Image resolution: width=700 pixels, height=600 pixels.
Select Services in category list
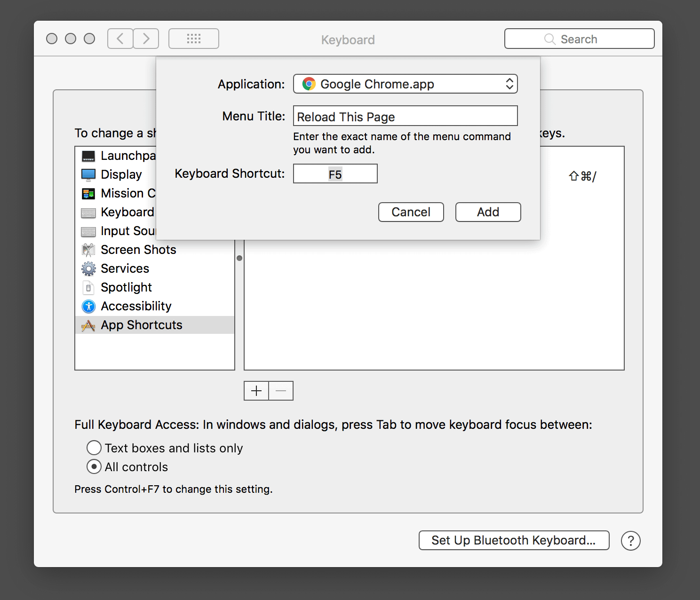(155, 268)
